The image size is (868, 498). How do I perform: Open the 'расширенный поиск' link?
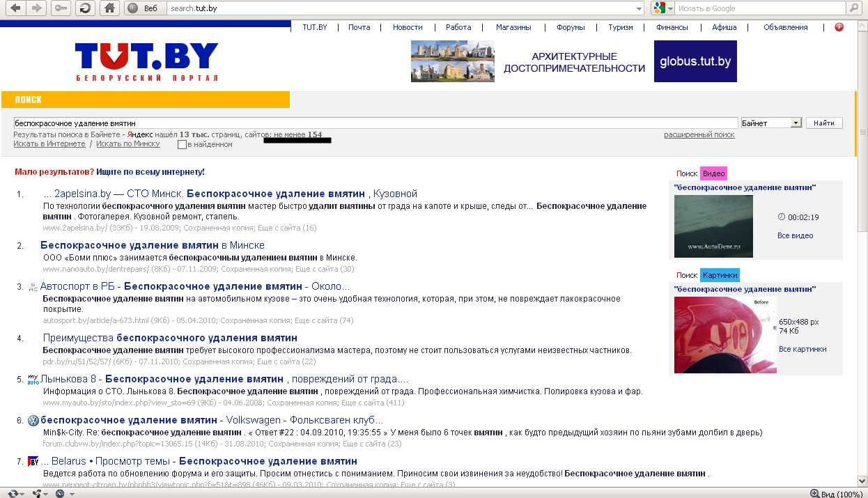pos(699,134)
